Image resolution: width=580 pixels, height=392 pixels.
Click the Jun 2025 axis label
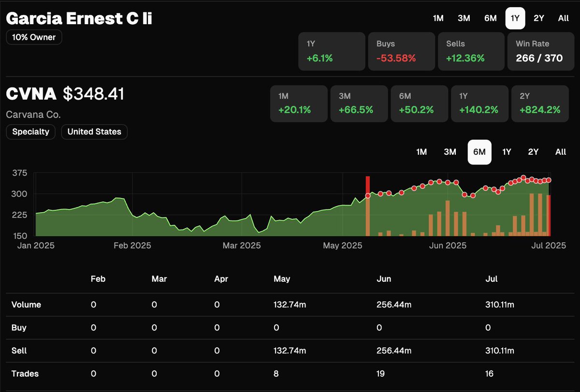coord(448,246)
